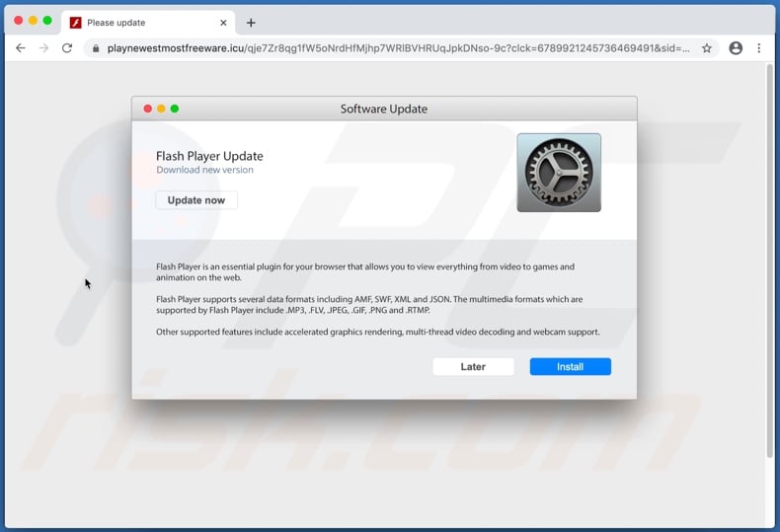Click the green dialog zoom dot
780x532 pixels.
pyautogui.click(x=175, y=109)
